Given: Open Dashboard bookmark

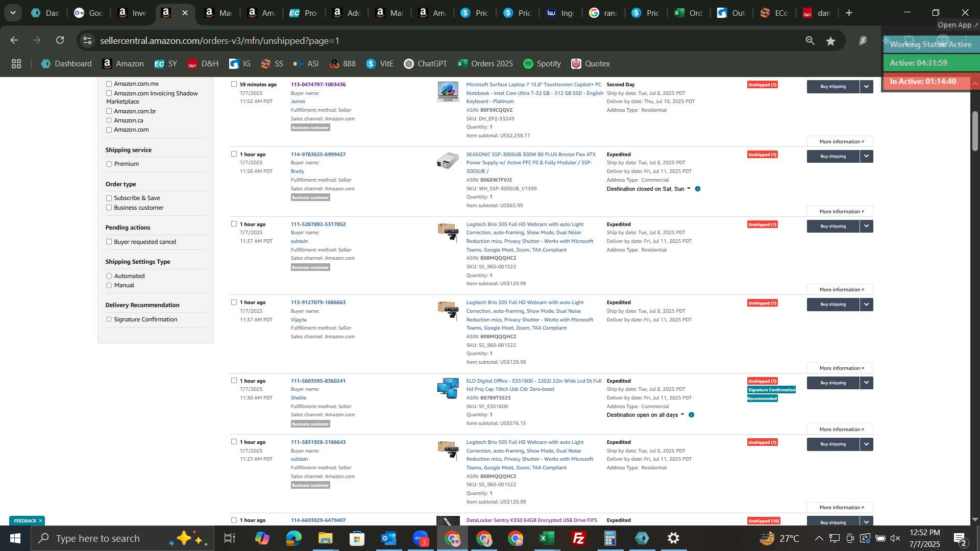Looking at the screenshot, I should (x=66, y=64).
